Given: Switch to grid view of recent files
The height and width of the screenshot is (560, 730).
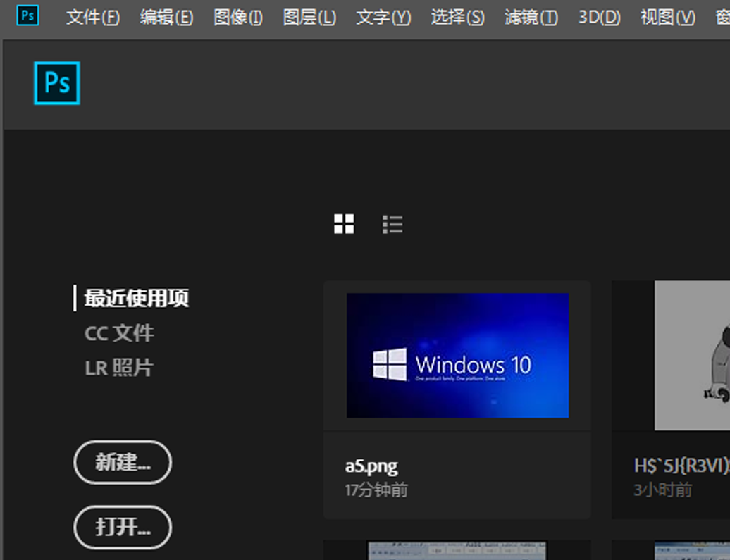Looking at the screenshot, I should tap(344, 224).
